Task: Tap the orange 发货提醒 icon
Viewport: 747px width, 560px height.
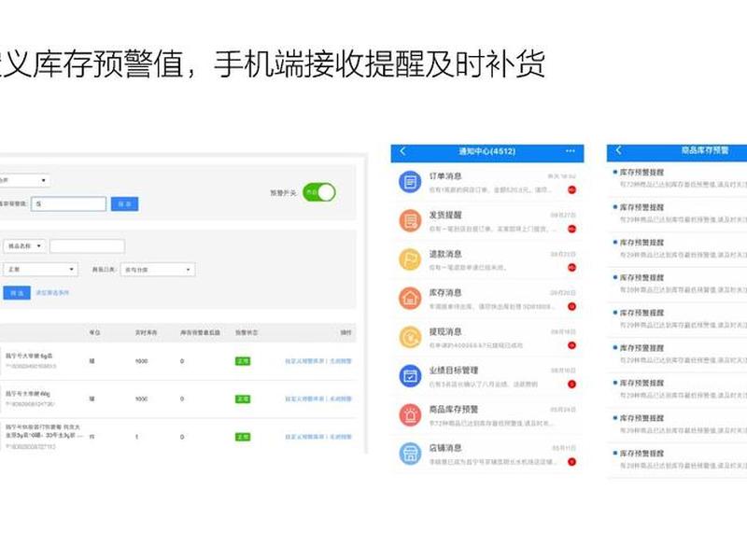Action: pos(410,220)
